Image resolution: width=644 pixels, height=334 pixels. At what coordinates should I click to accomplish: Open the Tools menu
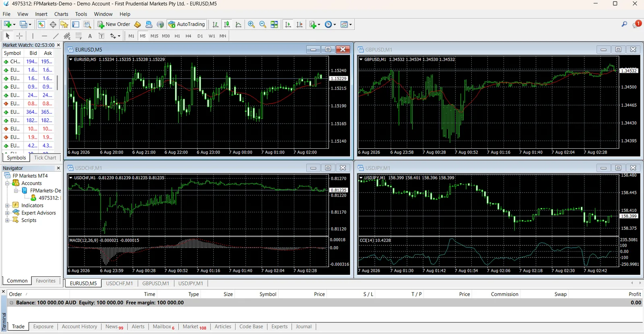tap(81, 14)
